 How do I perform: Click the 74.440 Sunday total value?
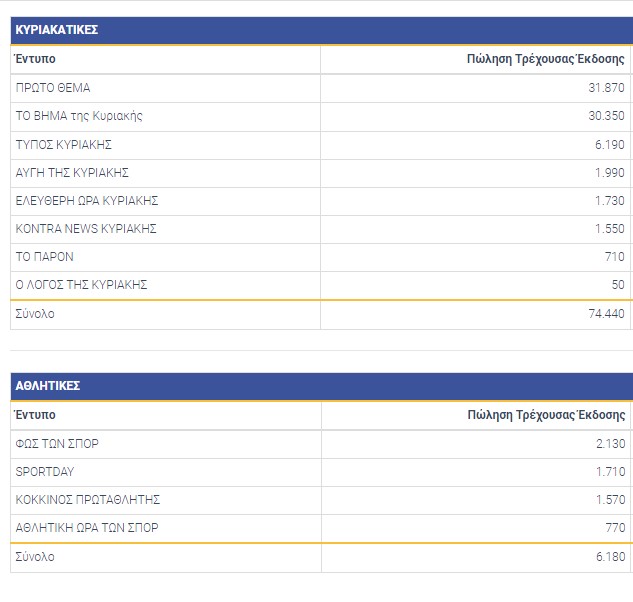point(605,314)
